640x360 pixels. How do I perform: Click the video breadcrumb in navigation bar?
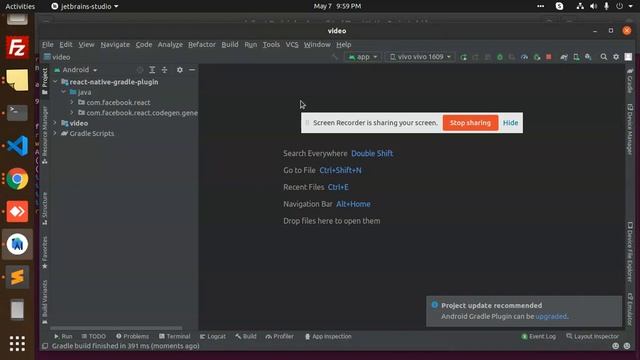[57, 57]
